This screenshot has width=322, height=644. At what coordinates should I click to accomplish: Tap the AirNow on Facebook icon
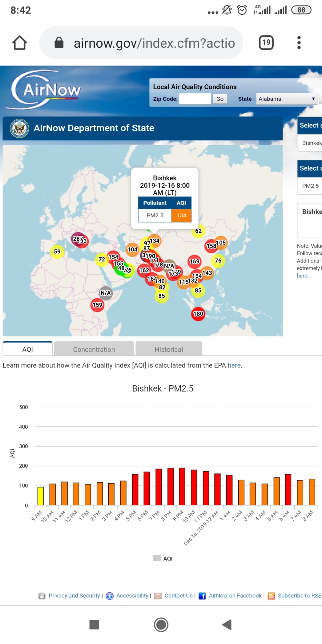coord(202,596)
